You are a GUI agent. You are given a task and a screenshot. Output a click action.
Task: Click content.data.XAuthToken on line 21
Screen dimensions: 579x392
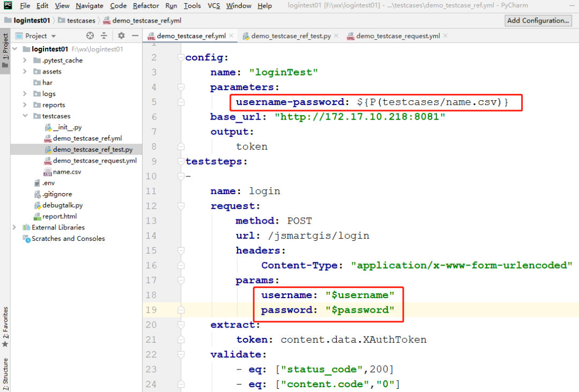click(353, 339)
